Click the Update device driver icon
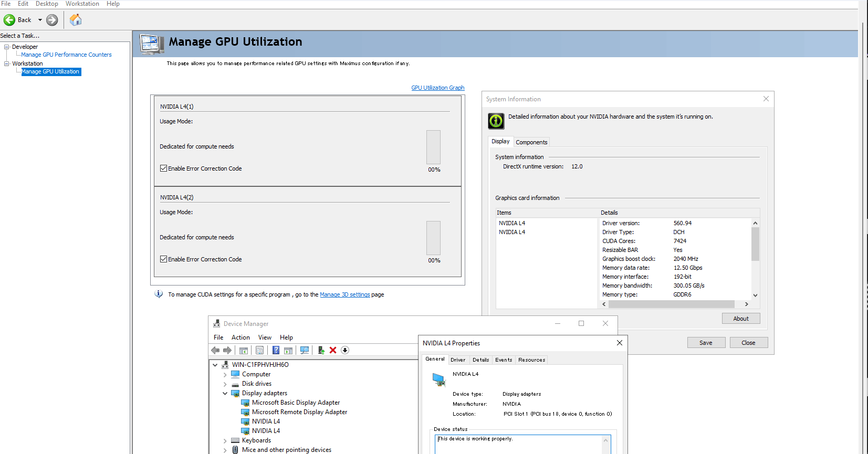Viewport: 868px width, 454px height. tap(321, 350)
